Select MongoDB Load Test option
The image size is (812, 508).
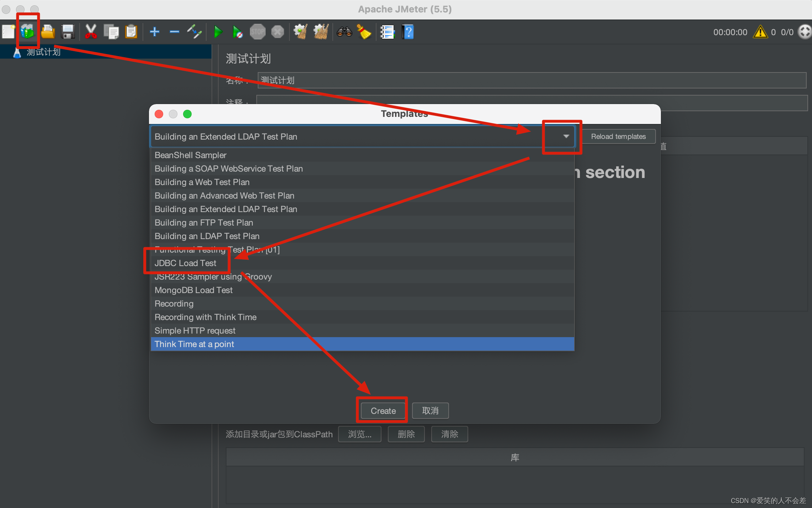[193, 290]
